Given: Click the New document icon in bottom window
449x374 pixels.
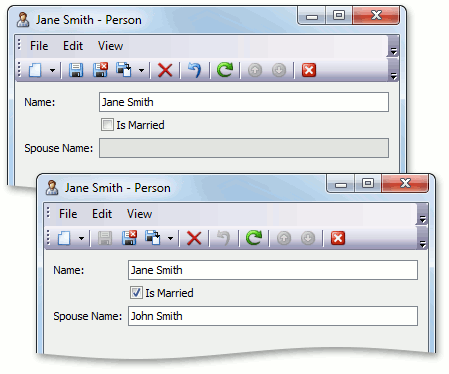Looking at the screenshot, I should click(64, 238).
